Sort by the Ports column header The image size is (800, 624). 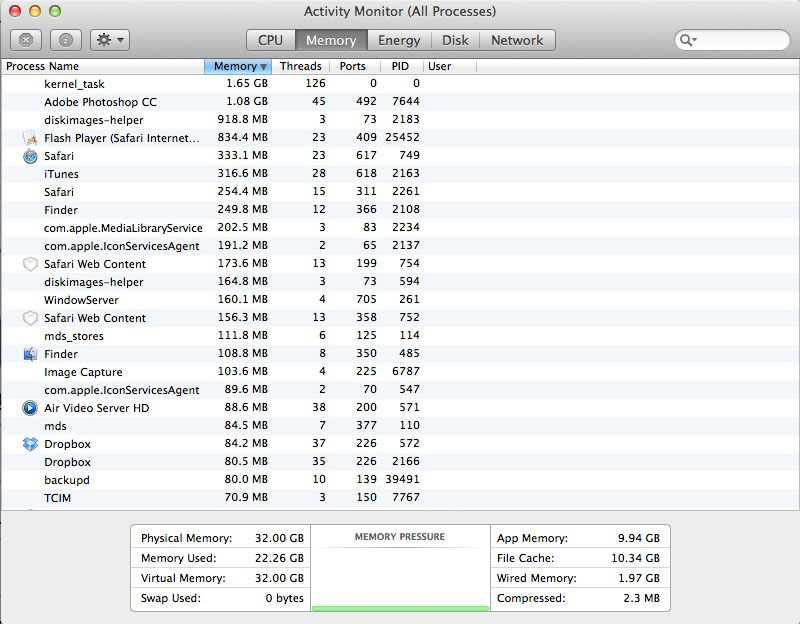(x=353, y=66)
